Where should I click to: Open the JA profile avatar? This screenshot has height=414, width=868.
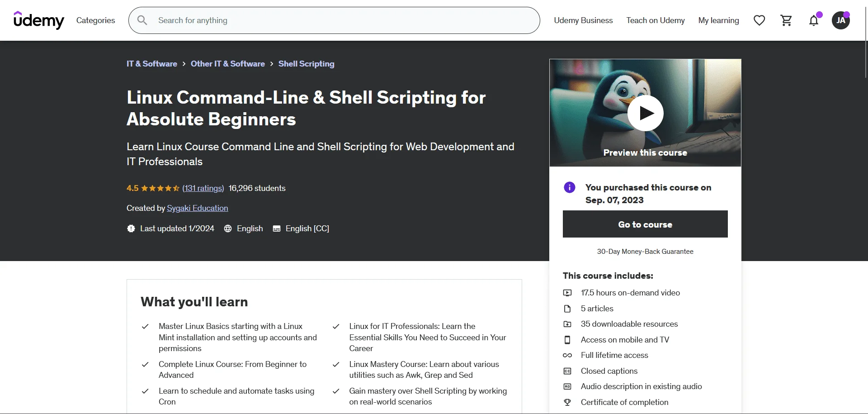pos(841,20)
